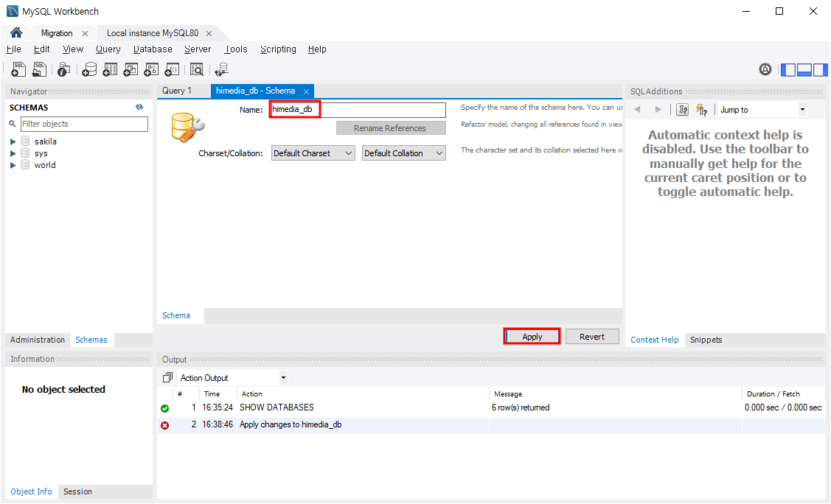Expand the sys schema
The width and height of the screenshot is (831, 504).
point(13,153)
